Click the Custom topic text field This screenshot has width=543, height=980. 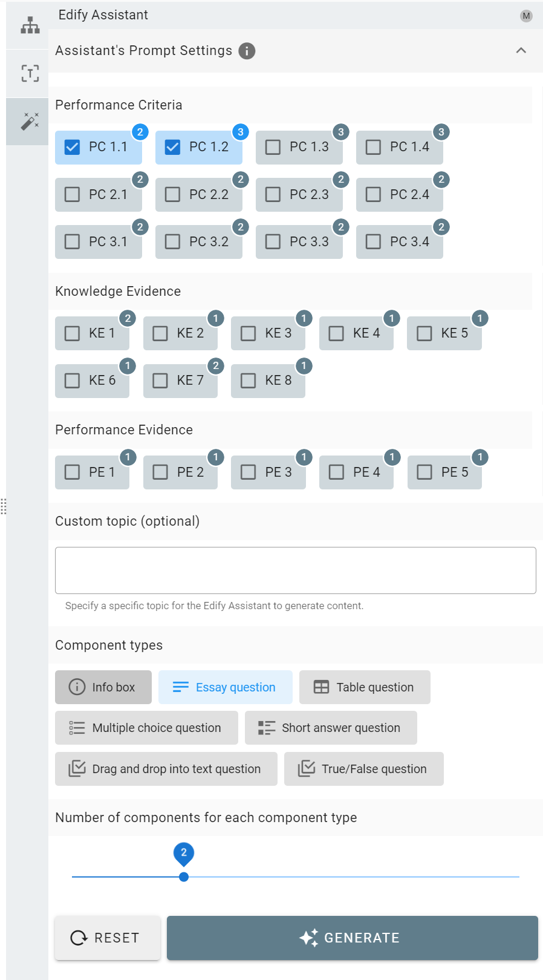296,570
